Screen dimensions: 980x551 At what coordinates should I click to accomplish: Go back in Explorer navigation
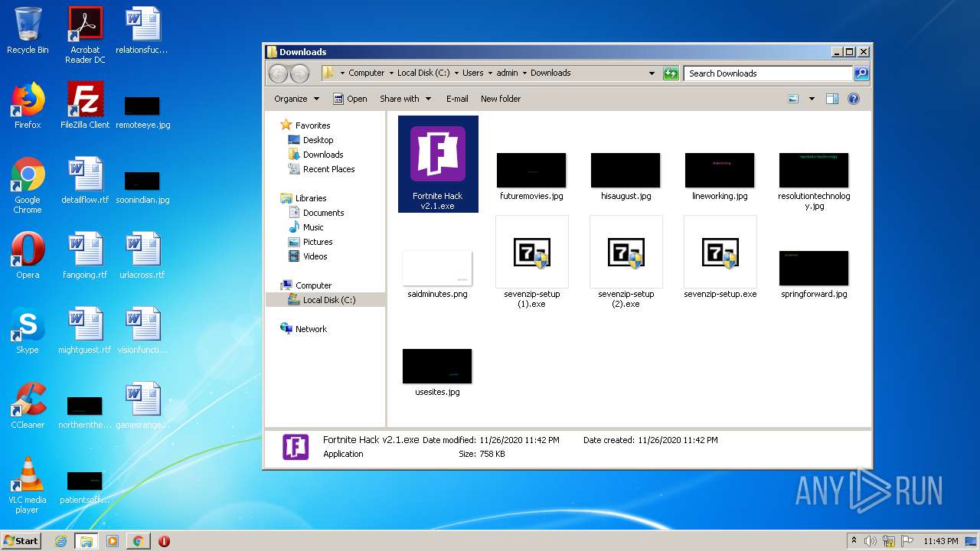pos(279,73)
